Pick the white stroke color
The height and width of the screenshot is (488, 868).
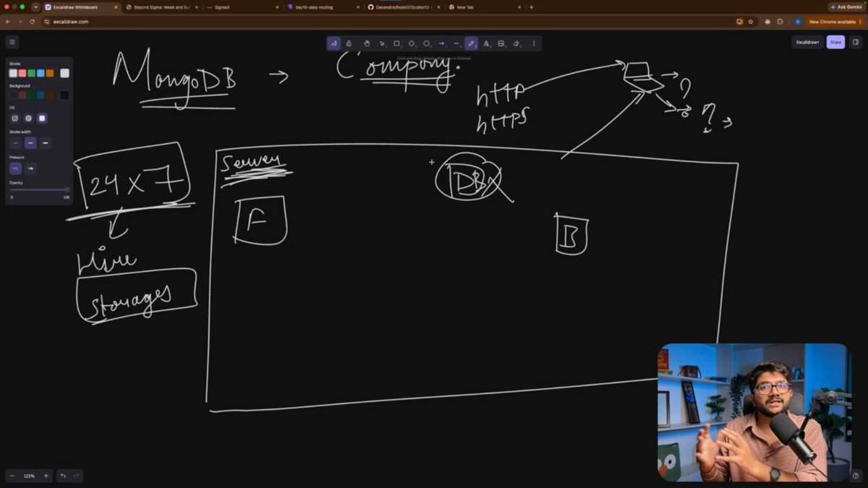(x=13, y=73)
